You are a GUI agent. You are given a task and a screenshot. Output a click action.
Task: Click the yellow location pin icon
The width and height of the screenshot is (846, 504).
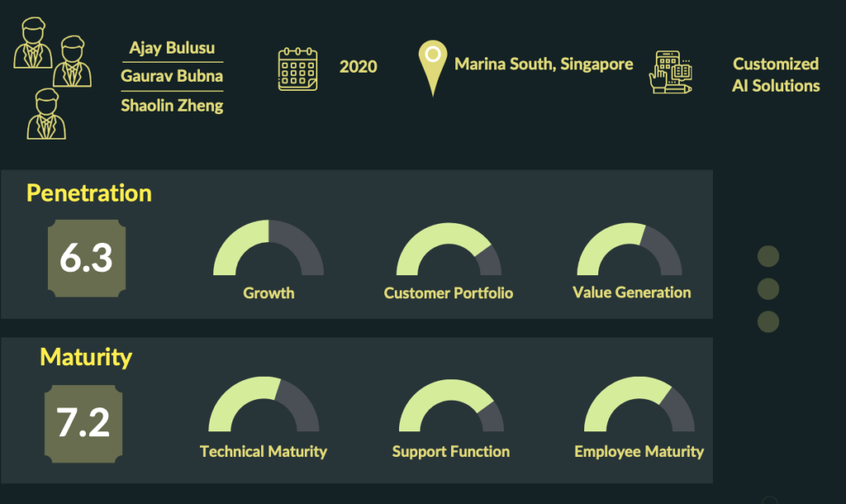coord(433,68)
